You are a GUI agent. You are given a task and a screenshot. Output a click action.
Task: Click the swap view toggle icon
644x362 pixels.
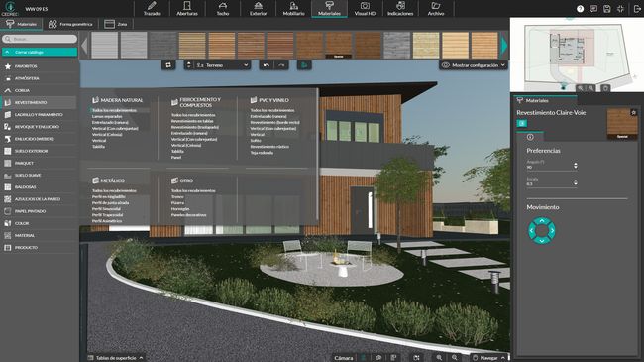click(x=168, y=65)
